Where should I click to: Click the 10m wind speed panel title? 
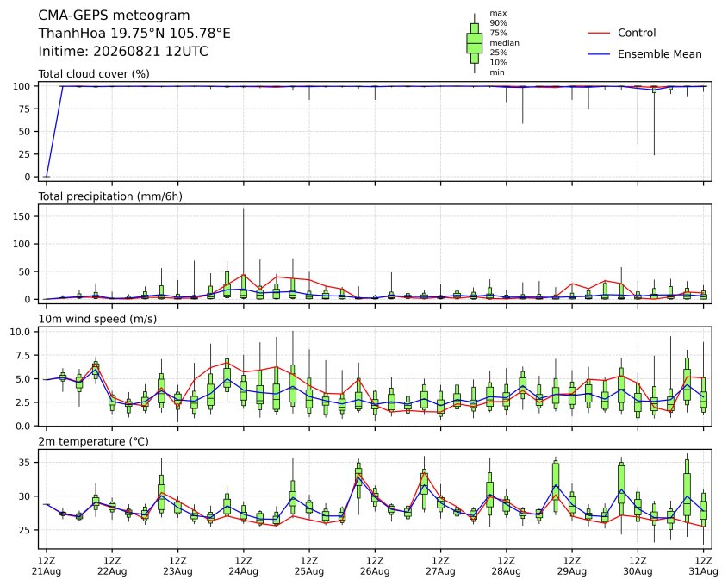(x=97, y=319)
